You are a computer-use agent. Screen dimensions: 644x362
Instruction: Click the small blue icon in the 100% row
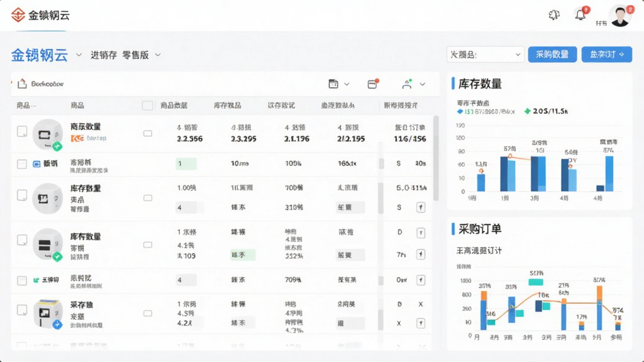[36, 164]
